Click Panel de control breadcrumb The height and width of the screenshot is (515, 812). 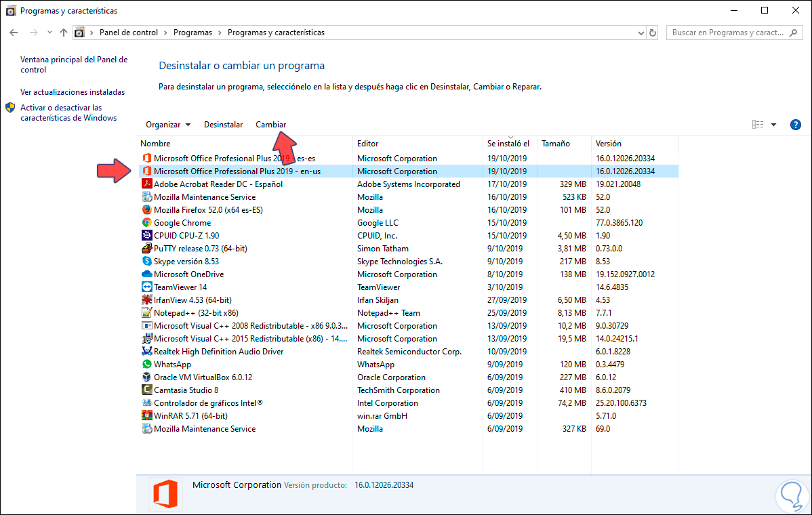click(128, 33)
